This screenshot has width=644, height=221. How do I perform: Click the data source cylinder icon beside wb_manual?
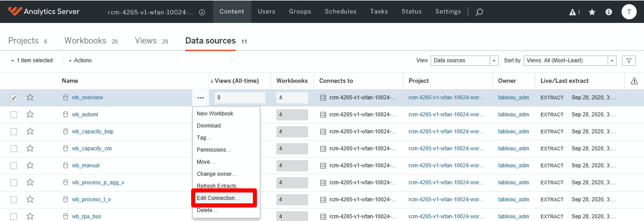pos(66,166)
